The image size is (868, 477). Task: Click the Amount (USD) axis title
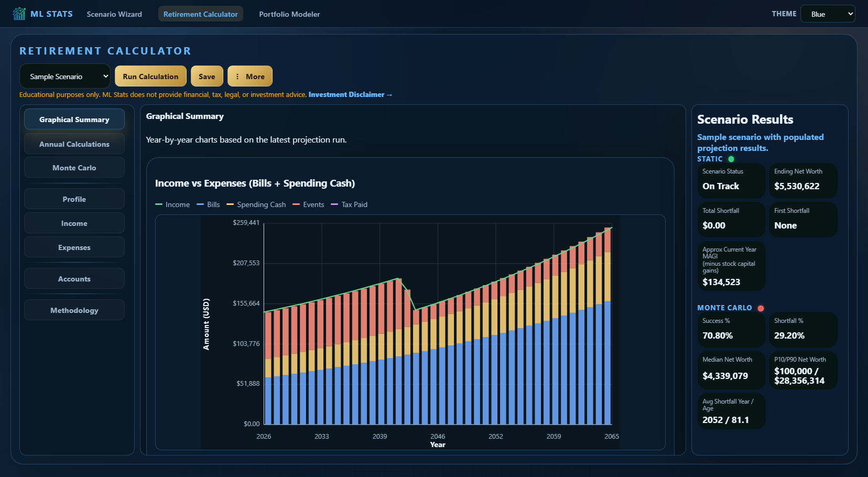click(x=206, y=324)
